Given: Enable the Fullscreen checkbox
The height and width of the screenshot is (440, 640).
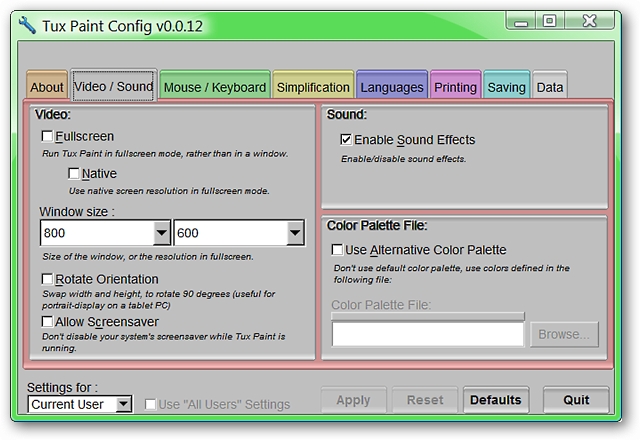Looking at the screenshot, I should click(47, 136).
